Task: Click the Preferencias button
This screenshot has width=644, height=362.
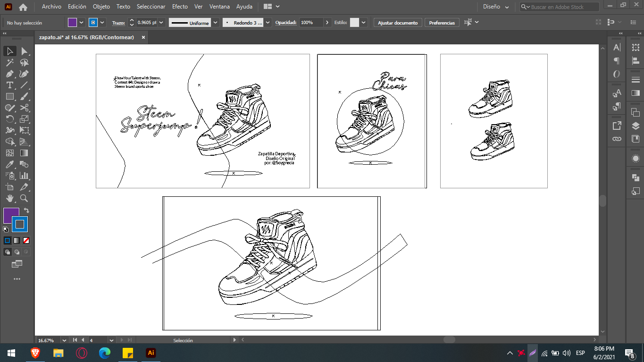Action: (x=442, y=23)
